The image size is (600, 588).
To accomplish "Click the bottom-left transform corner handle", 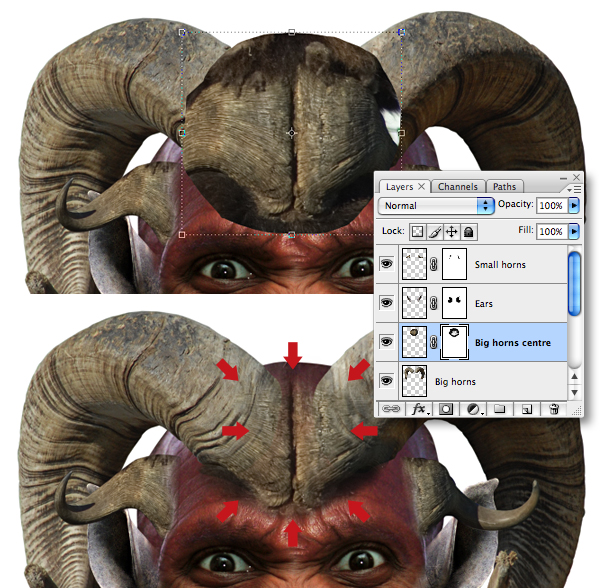I will 182,234.
